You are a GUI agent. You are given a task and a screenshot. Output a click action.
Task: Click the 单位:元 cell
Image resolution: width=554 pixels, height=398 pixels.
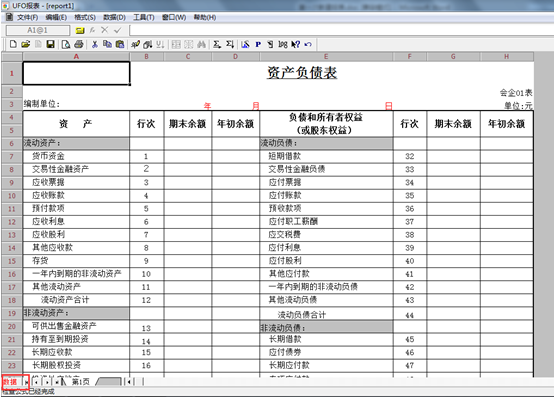click(518, 106)
